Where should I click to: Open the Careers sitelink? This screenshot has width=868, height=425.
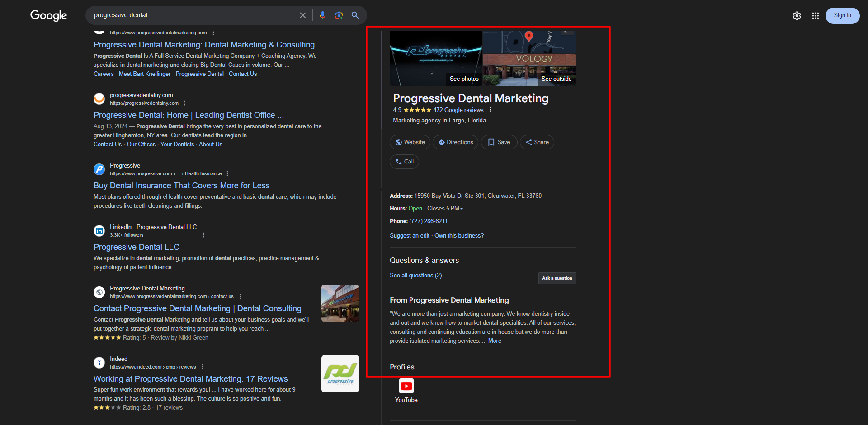(x=104, y=74)
